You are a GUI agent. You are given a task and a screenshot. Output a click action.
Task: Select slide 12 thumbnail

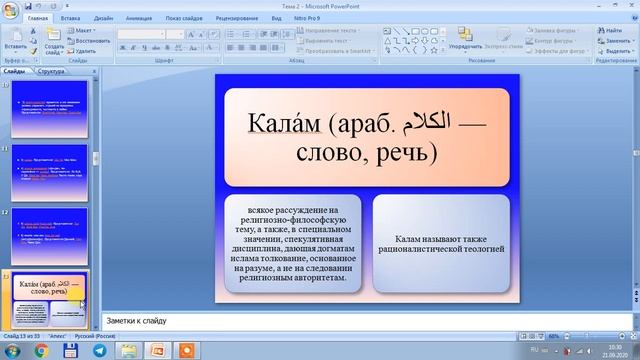[49, 236]
